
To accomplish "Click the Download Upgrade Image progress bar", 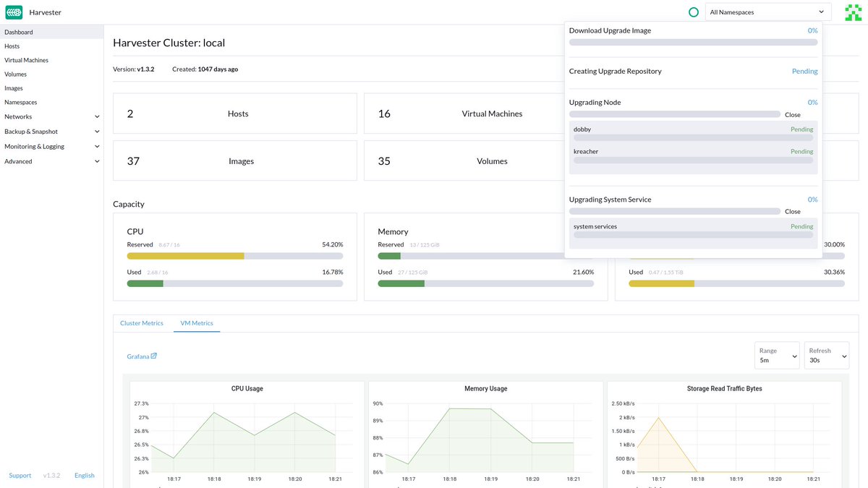I will click(693, 43).
